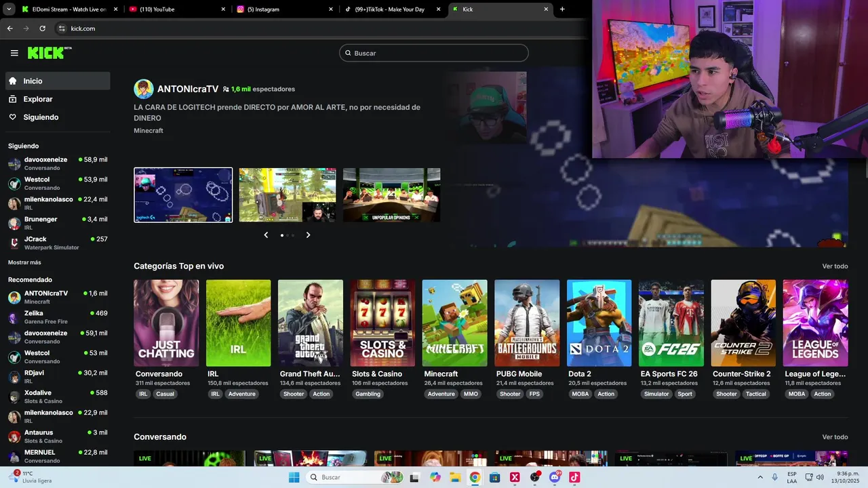Select the Free Fire carousel thumbnail
The height and width of the screenshot is (488, 868).
tap(288, 195)
